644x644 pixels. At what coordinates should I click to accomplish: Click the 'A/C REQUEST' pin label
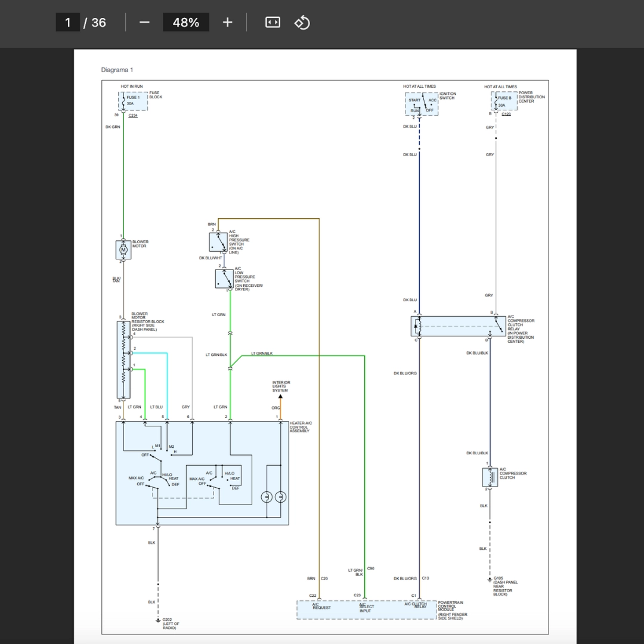(x=321, y=606)
